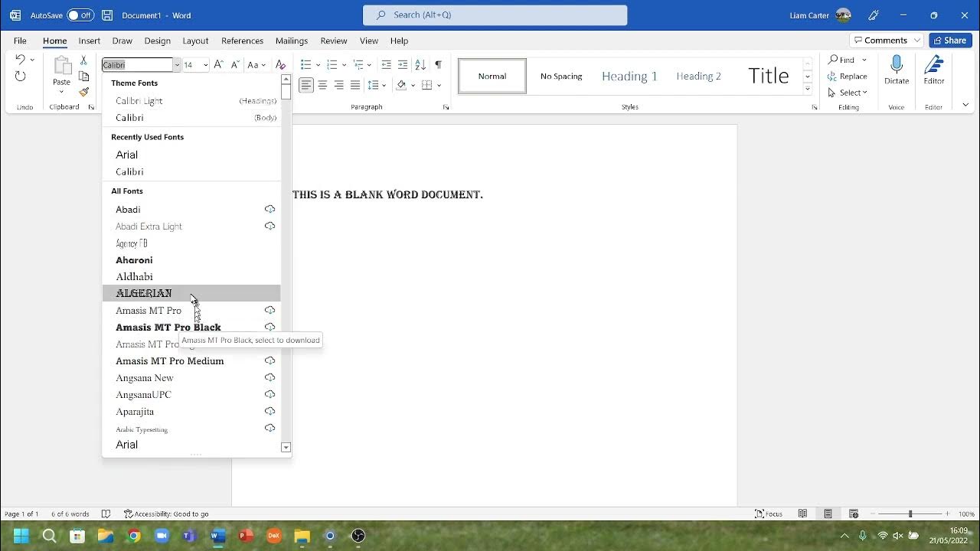Open the Borders dropdown arrow
Screen dimensions: 980x551
[439, 85]
